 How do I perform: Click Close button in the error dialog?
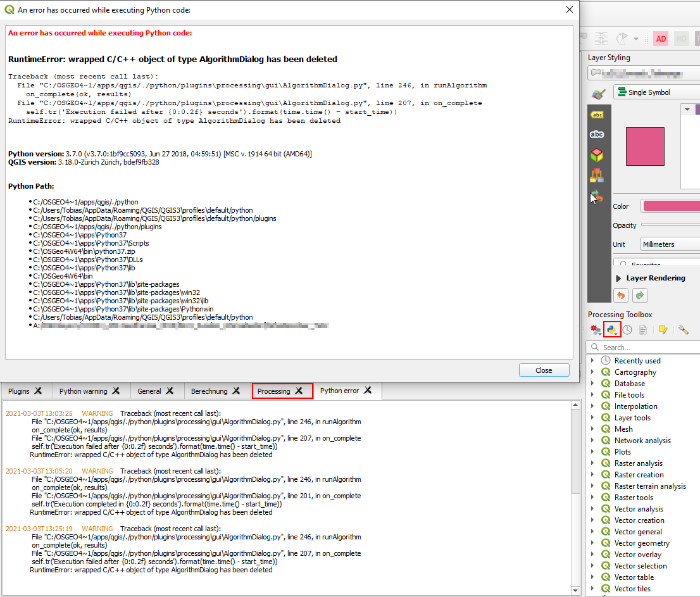544,370
